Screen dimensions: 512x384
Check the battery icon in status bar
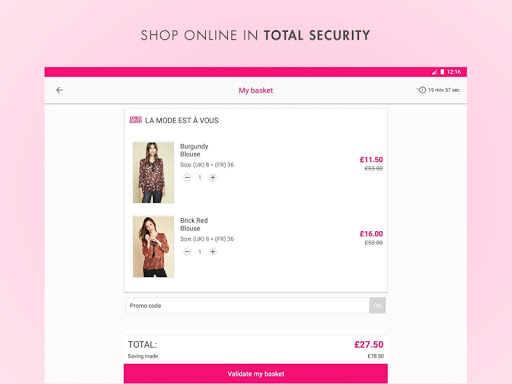tap(442, 72)
